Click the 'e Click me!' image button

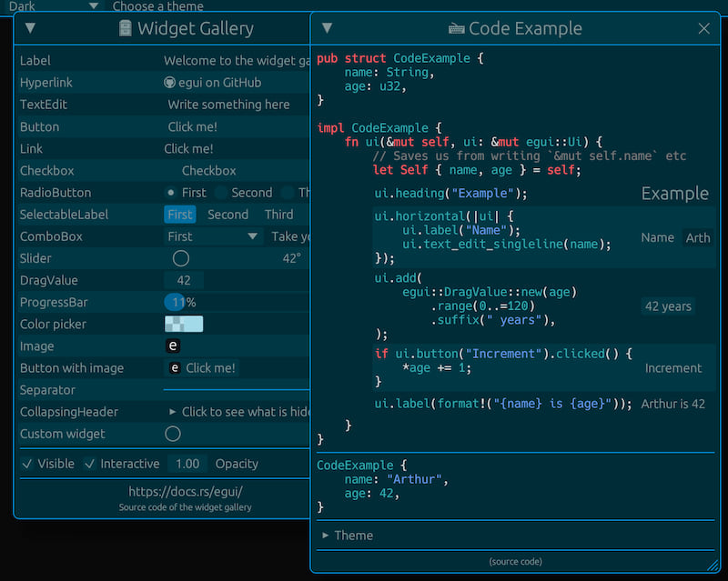click(x=201, y=368)
